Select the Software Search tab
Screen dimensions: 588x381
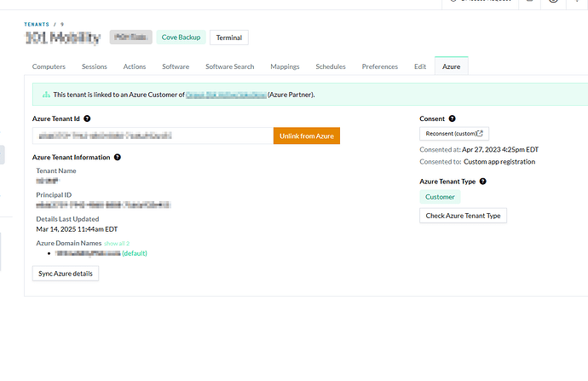pos(230,66)
